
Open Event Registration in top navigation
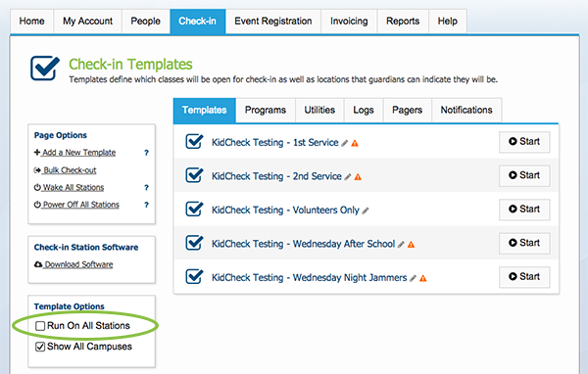(x=273, y=22)
